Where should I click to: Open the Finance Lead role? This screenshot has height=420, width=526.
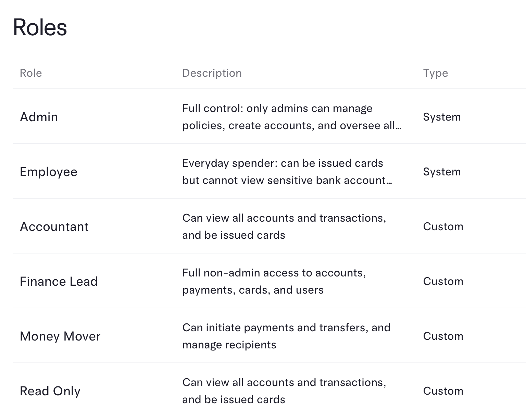tap(59, 281)
